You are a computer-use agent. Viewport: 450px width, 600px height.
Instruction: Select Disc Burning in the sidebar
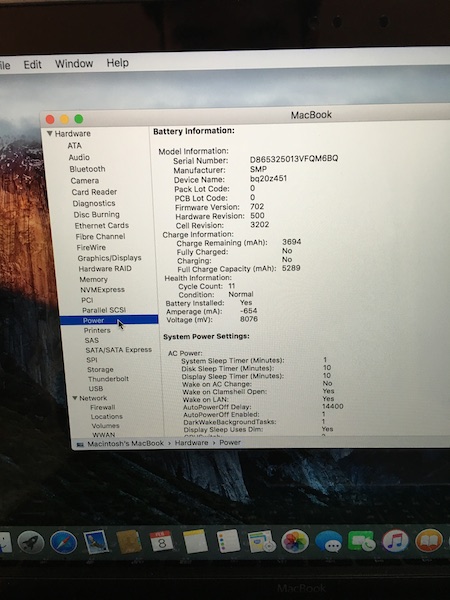[96, 214]
